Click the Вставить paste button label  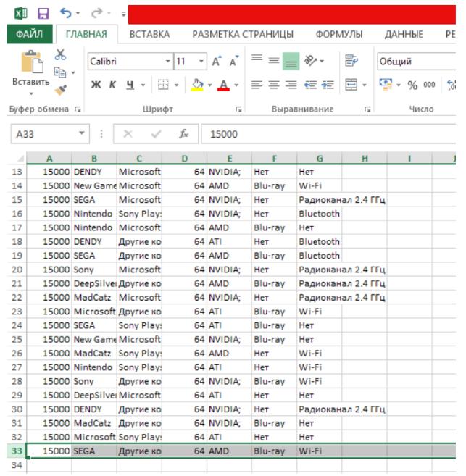[30, 82]
